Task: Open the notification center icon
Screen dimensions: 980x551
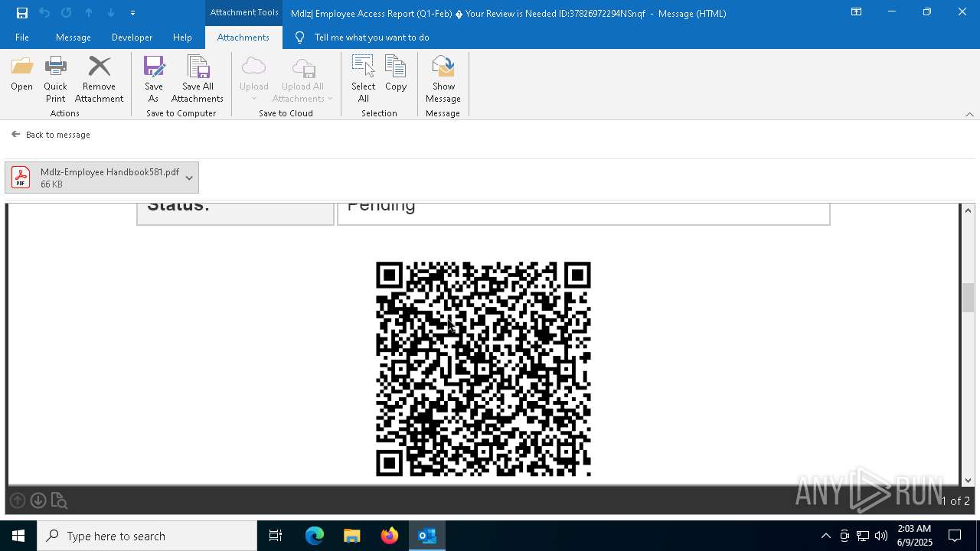Action: pos(955,536)
